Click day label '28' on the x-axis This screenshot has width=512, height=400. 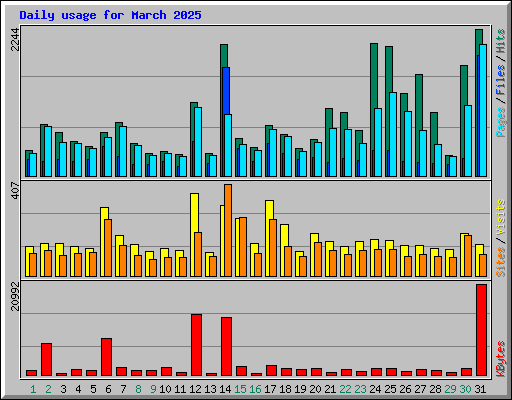(x=435, y=389)
